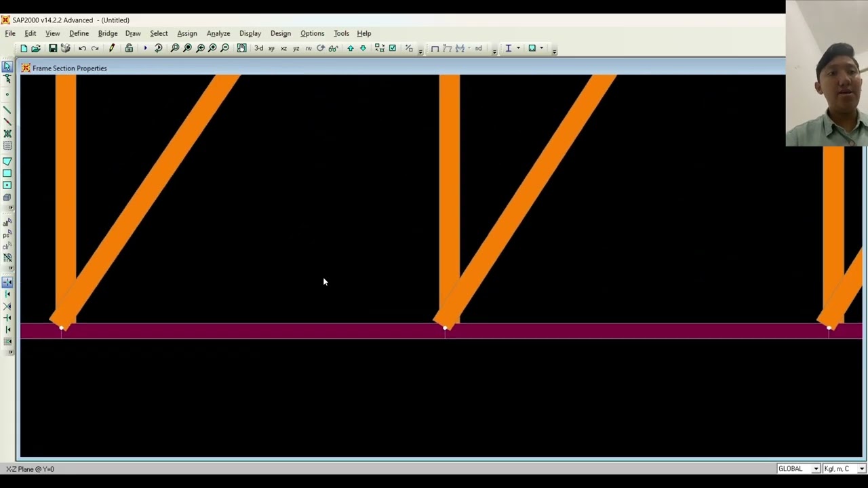Open the I-section frame design dropdown arrow
The width and height of the screenshot is (868, 488).
pos(518,48)
